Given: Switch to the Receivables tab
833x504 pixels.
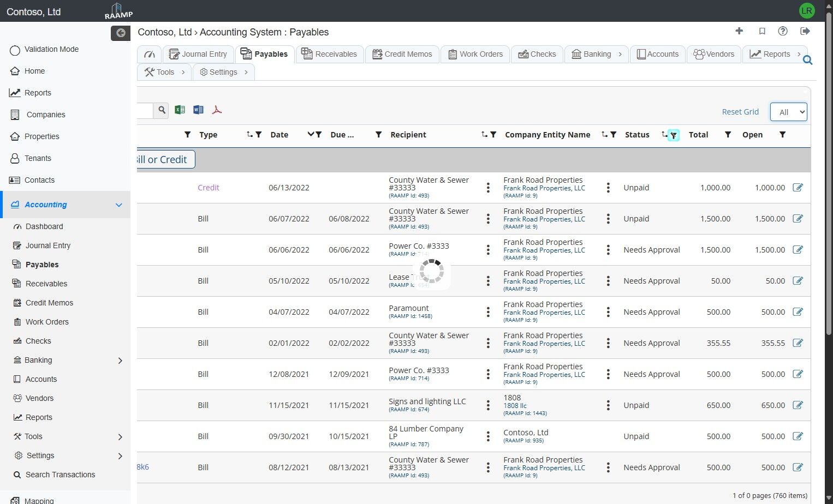Looking at the screenshot, I should pos(329,54).
